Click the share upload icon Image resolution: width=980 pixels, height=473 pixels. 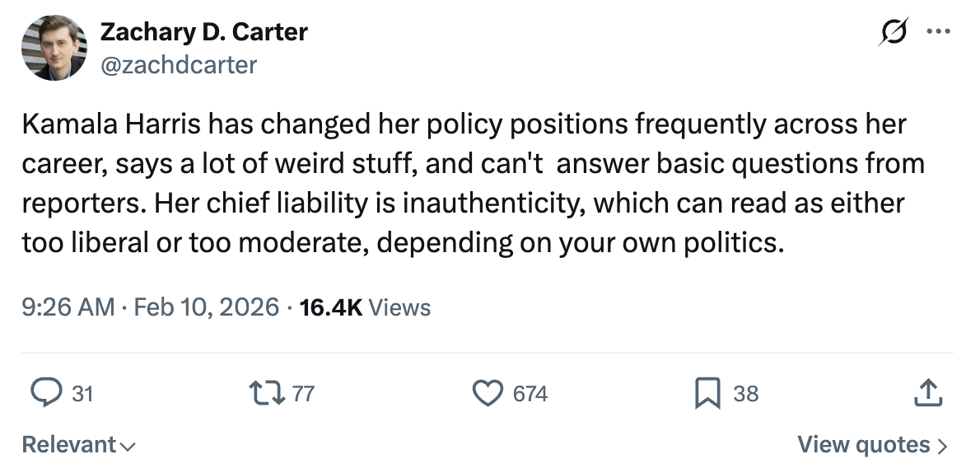(x=927, y=393)
